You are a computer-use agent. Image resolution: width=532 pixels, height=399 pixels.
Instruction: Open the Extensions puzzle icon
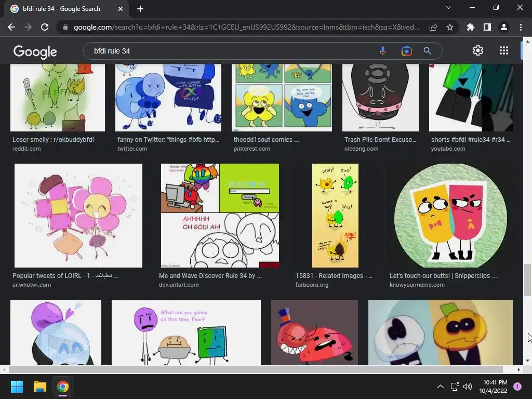[471, 27]
